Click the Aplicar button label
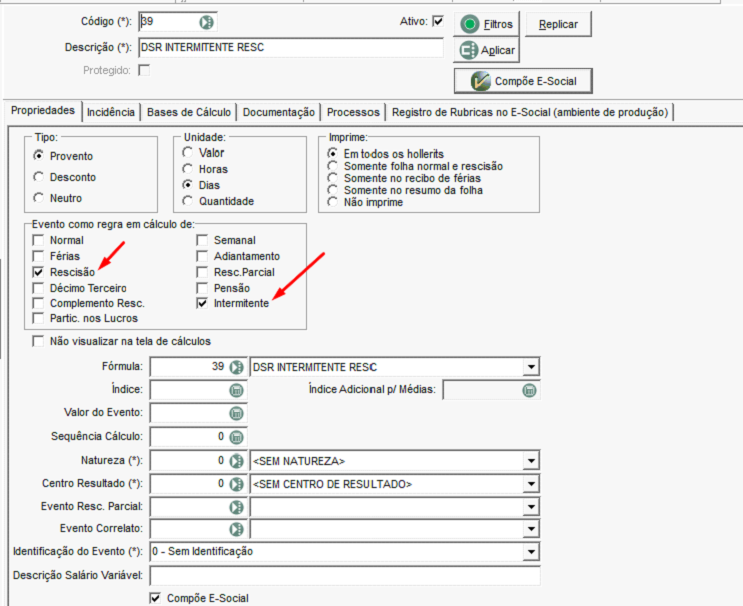743x606 pixels. pyautogui.click(x=498, y=50)
